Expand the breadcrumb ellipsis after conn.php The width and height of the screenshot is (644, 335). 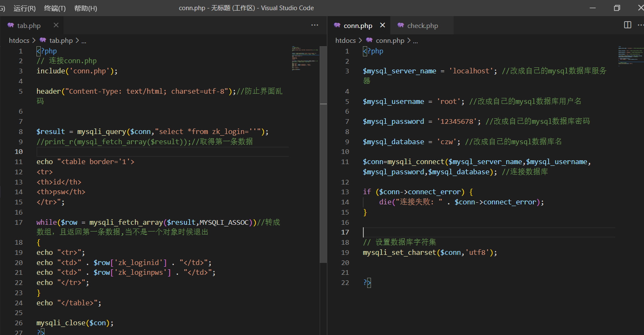coord(415,40)
